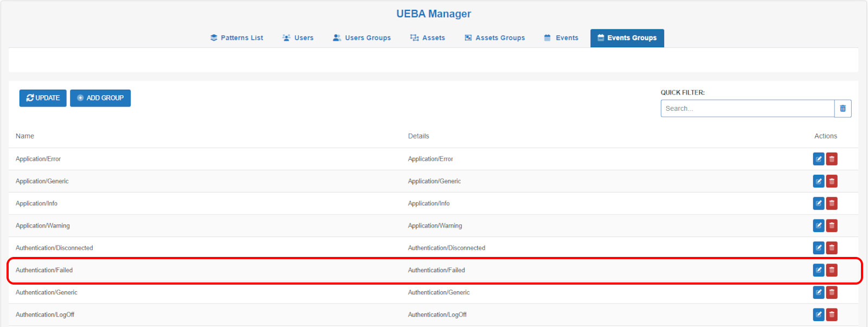
Task: Edit the Application/Error group
Action: click(819, 159)
